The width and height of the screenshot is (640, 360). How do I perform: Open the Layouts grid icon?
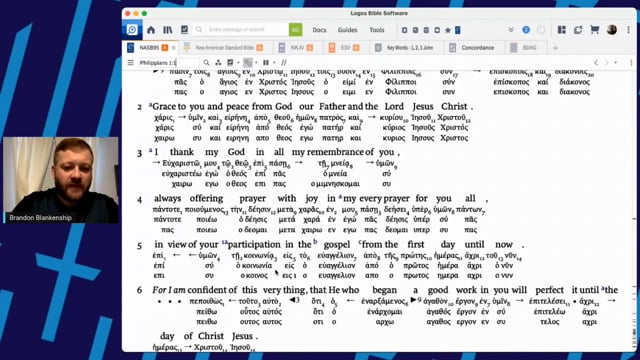point(562,30)
